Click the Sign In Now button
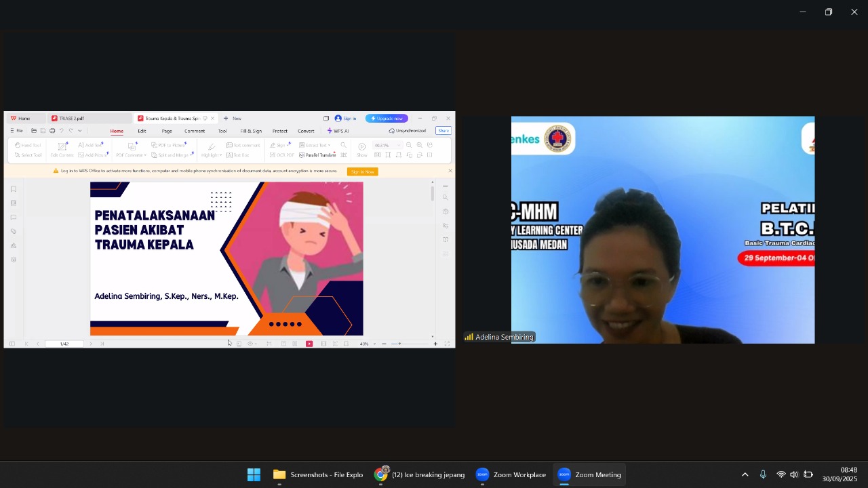 coord(362,171)
